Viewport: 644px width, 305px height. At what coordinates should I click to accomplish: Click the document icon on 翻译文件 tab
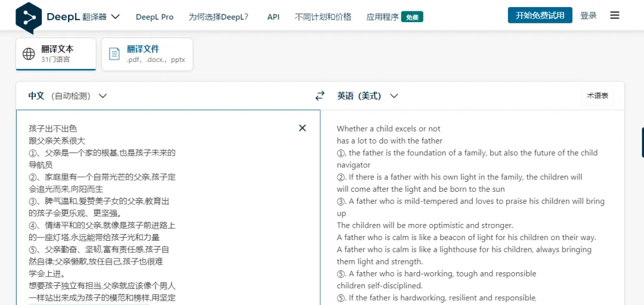[114, 54]
